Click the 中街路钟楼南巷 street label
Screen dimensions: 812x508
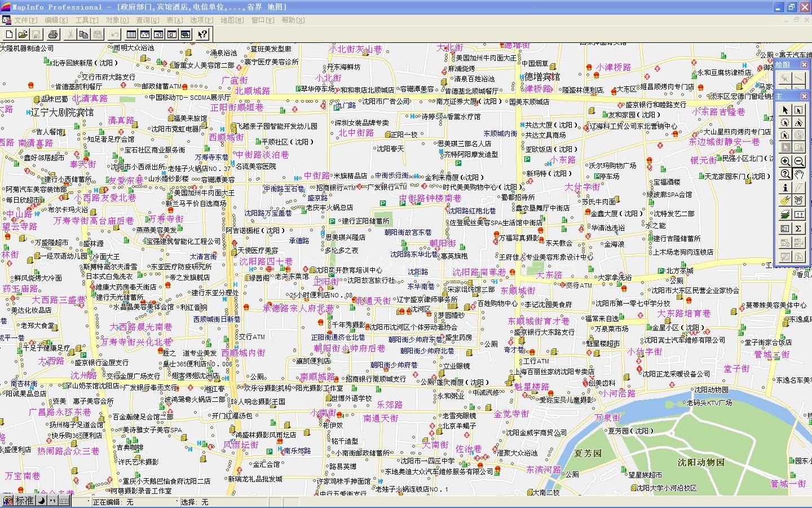(430, 198)
